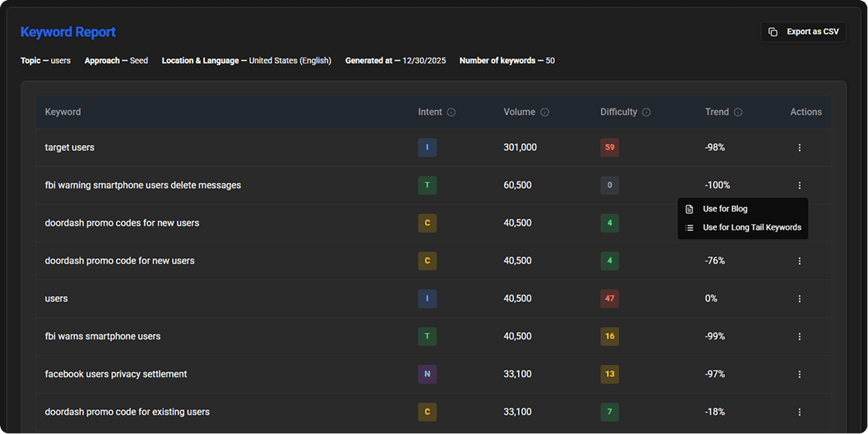Viewport: 868px width, 434px height.
Task: Click the Trend column header
Action: pyautogui.click(x=717, y=112)
